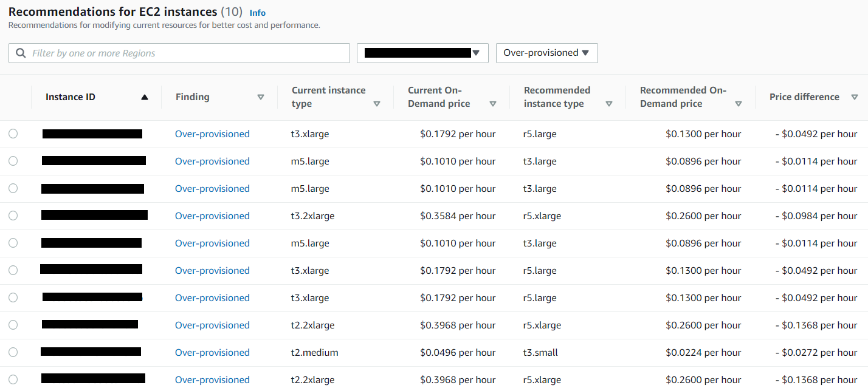Click Over-provisioned link in the t2.medium row
The image size is (868, 391).
point(212,353)
